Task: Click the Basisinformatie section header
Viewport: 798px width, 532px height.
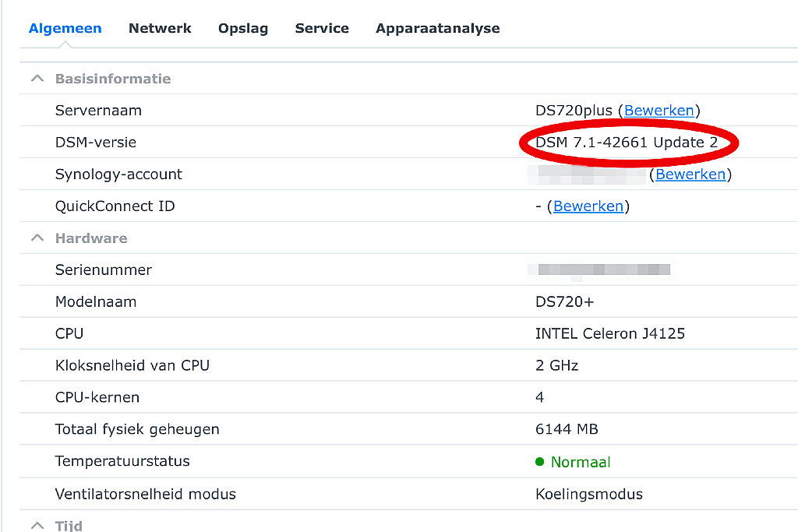Action: point(113,79)
